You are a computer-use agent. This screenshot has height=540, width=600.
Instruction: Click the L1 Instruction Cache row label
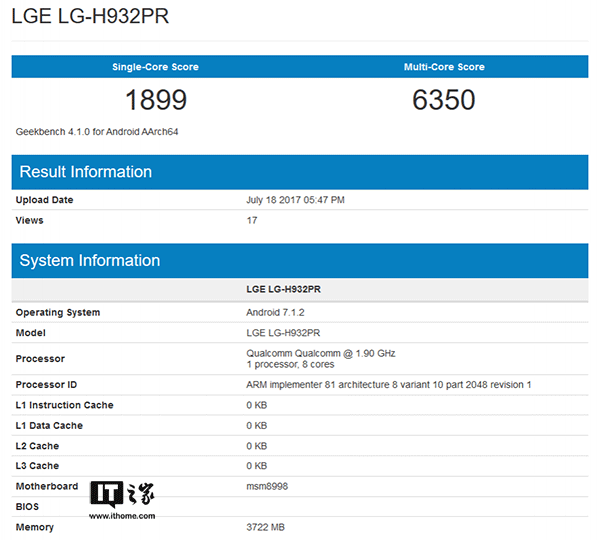64,405
